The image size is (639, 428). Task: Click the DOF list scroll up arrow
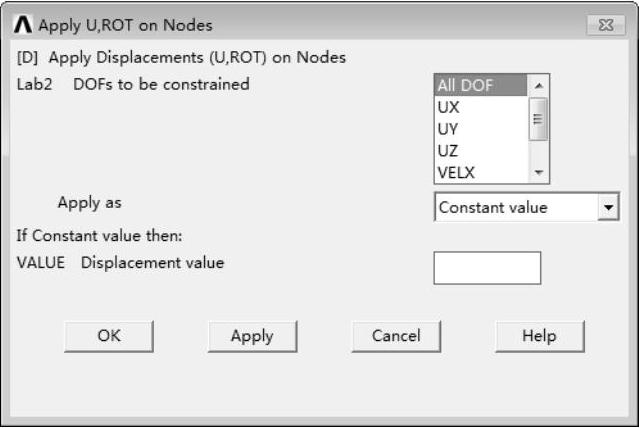540,86
